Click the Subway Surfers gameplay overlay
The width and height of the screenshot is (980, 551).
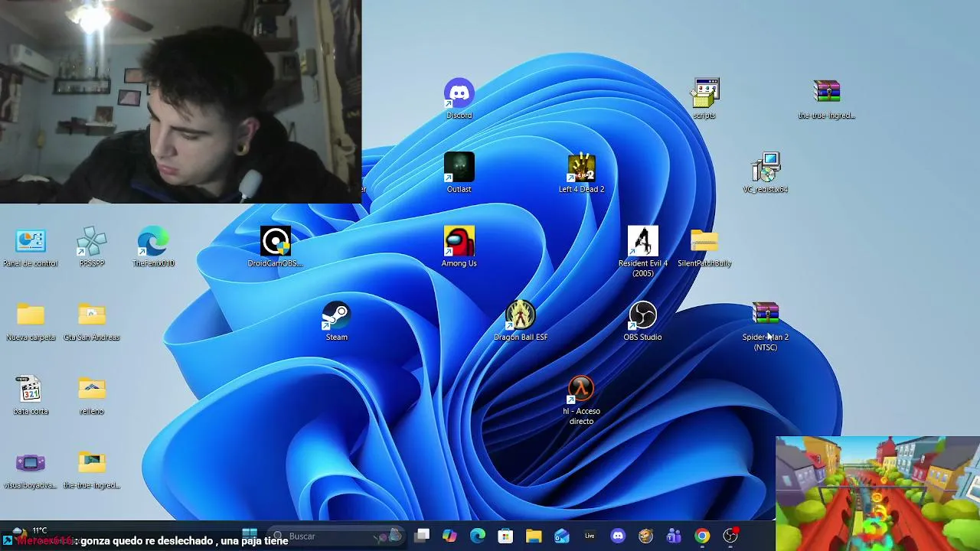pos(877,494)
